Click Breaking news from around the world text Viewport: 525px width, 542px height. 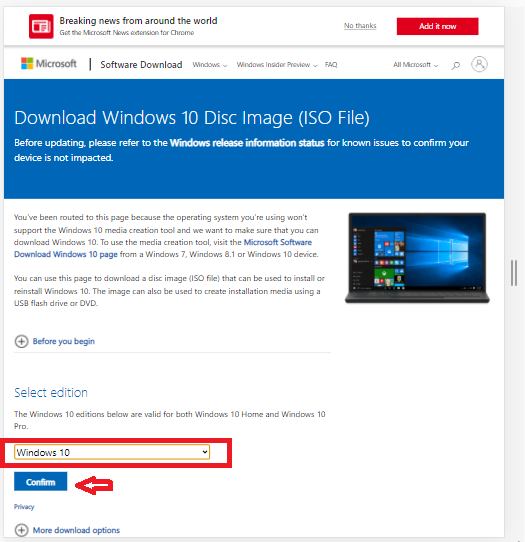point(138,21)
